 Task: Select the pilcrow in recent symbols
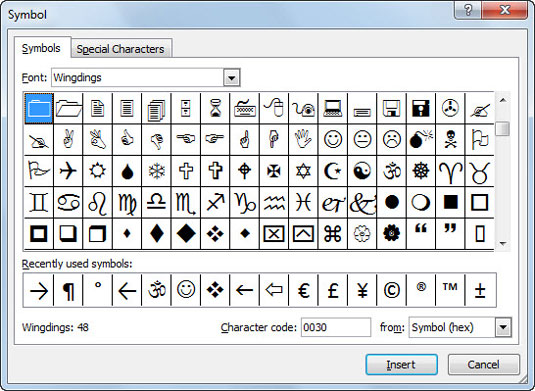tap(68, 290)
